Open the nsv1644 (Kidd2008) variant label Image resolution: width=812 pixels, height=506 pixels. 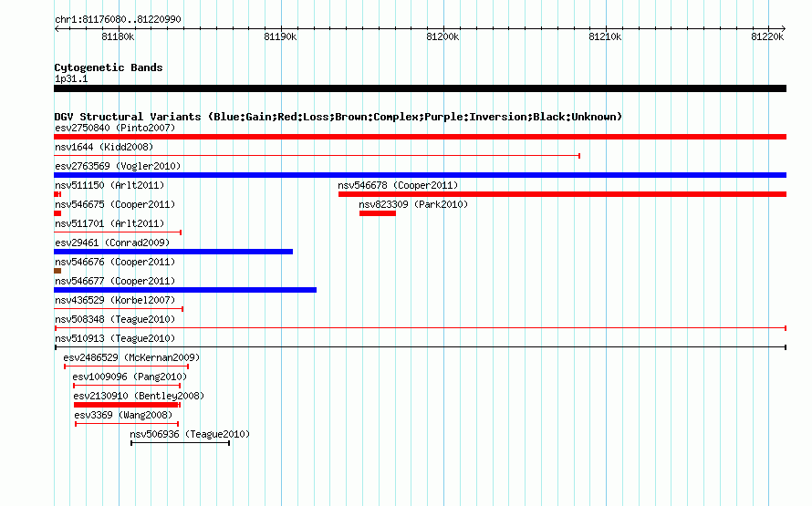(x=104, y=147)
